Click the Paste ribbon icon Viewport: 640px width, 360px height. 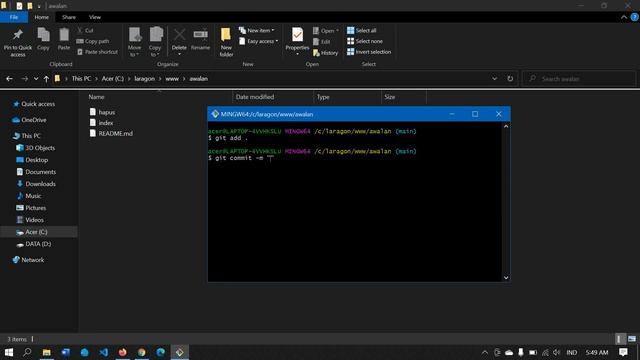tap(64, 40)
